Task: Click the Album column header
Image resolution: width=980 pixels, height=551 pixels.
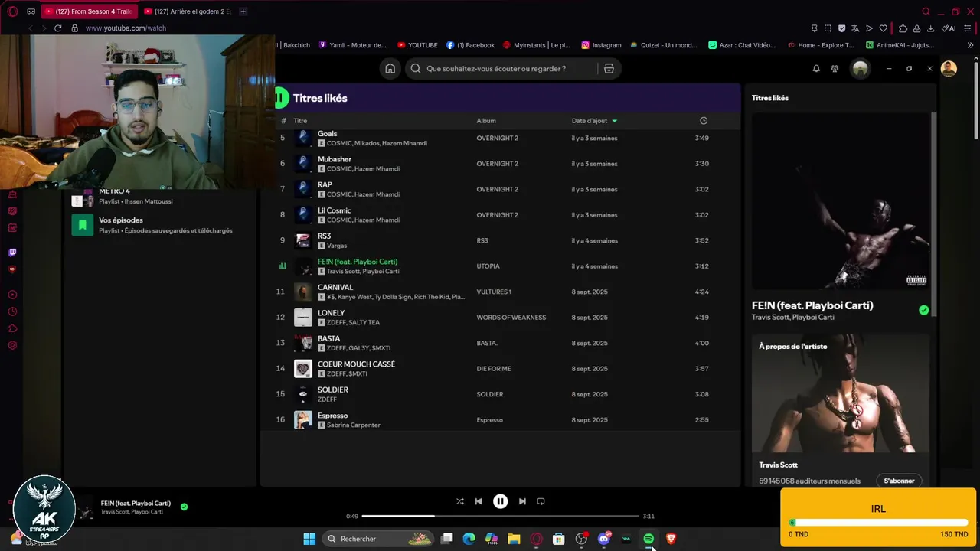Action: coord(486,121)
